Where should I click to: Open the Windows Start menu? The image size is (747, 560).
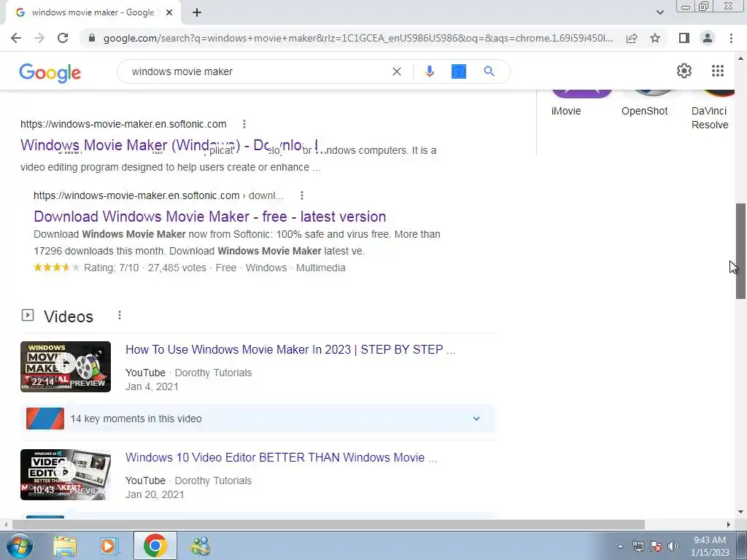click(18, 545)
